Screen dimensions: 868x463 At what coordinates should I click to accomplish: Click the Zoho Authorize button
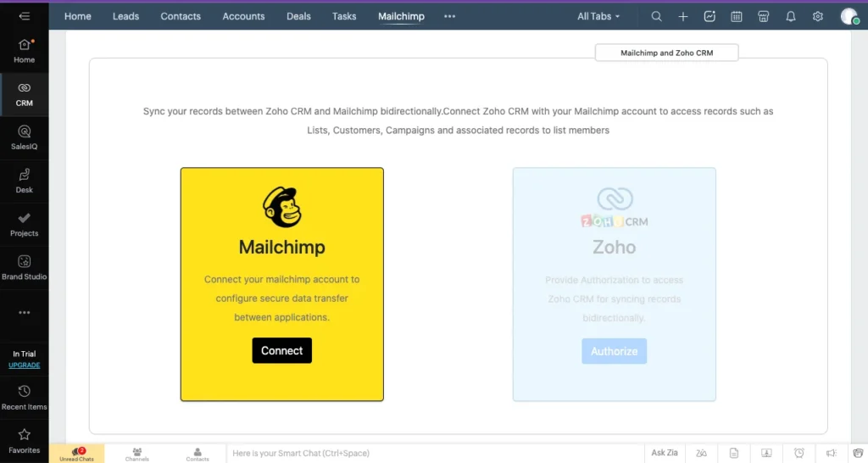coord(614,351)
